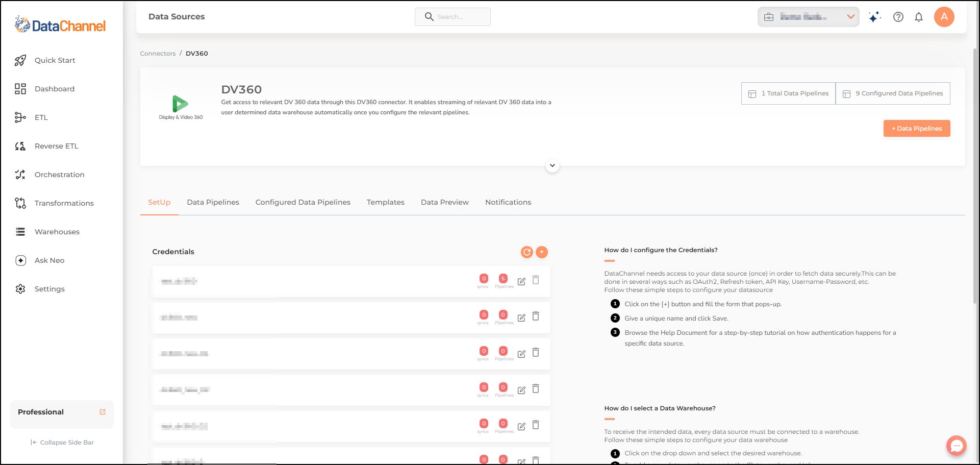
Task: View notifications via the bell icon
Action: 919,17
